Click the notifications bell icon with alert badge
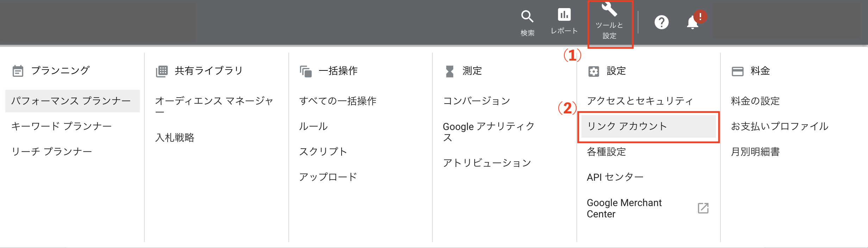868x248 pixels. (692, 22)
